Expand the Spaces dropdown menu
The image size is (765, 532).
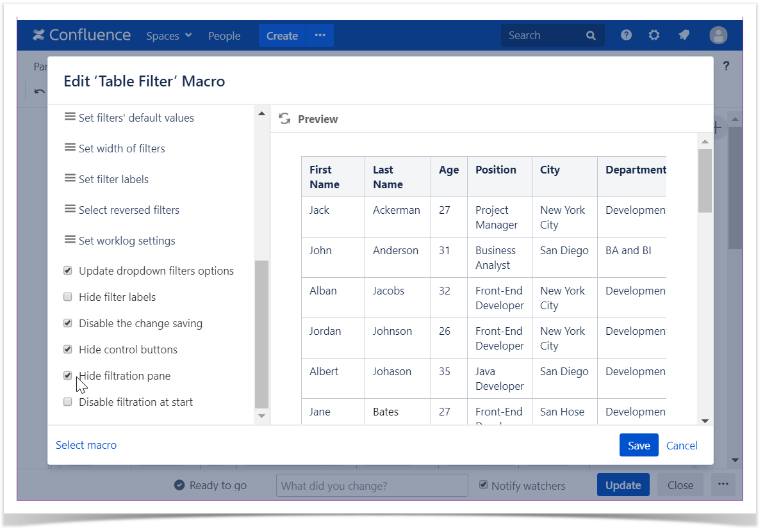pos(169,36)
